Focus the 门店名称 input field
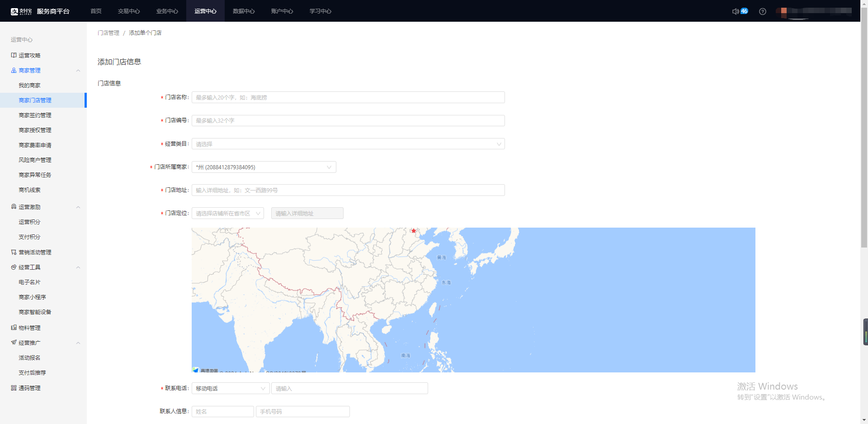The image size is (868, 424). [x=348, y=97]
